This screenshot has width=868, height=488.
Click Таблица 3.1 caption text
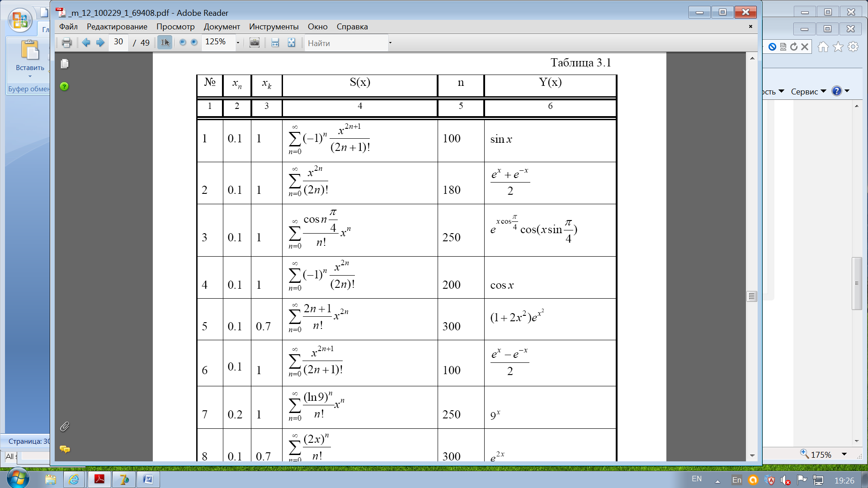(580, 62)
